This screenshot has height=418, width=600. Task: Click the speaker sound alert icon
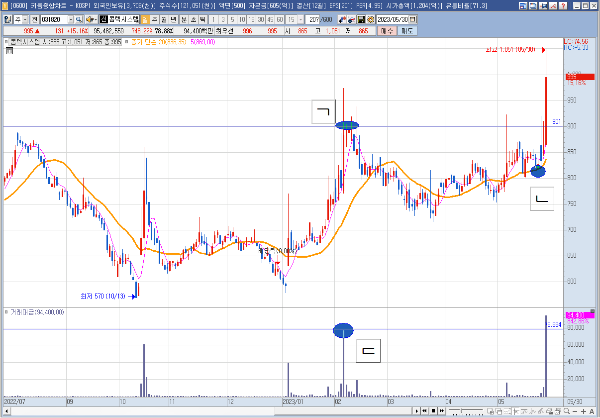[90, 20]
